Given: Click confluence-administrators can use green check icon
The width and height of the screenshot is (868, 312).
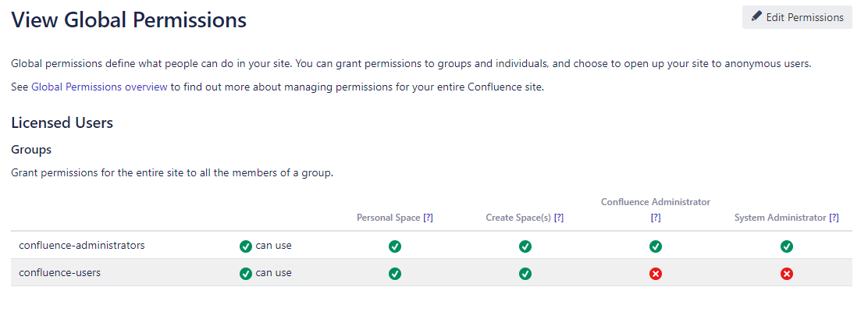Looking at the screenshot, I should pyautogui.click(x=246, y=246).
